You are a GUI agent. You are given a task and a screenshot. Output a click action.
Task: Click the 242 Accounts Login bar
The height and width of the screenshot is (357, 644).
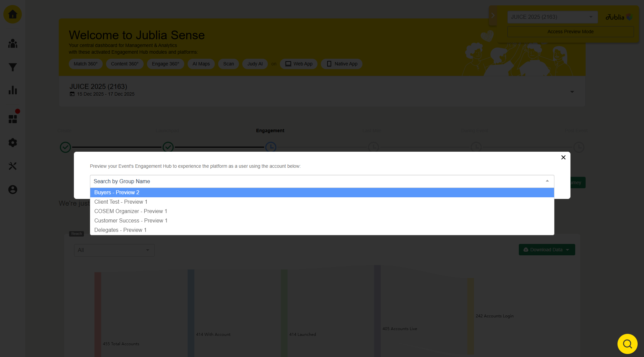(470, 316)
